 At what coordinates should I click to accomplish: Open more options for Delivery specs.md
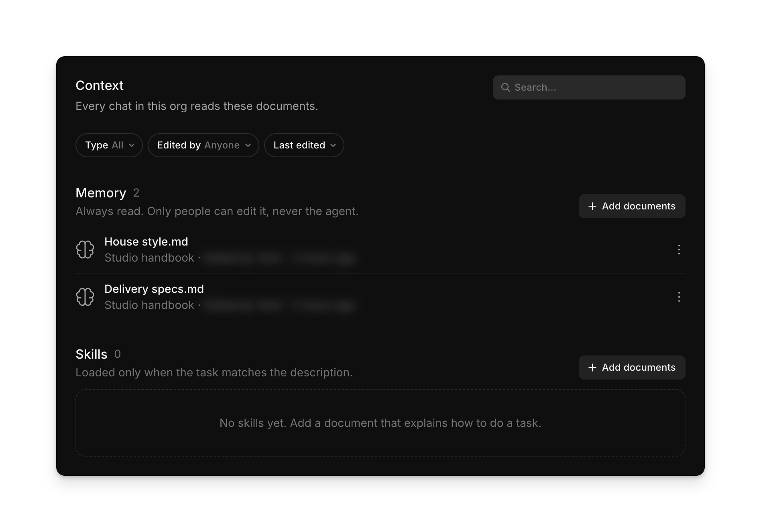click(x=679, y=297)
